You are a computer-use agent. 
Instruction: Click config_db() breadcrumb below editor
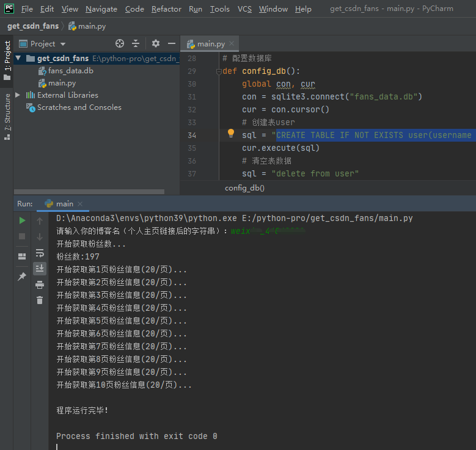pyautogui.click(x=244, y=188)
